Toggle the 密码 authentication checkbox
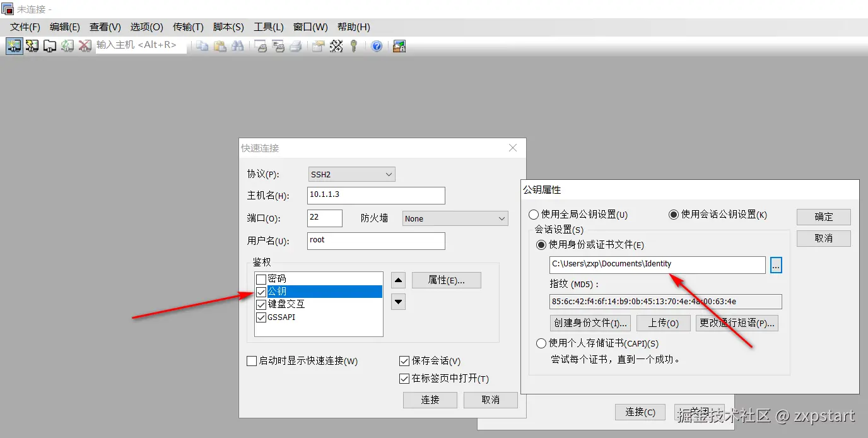Image resolution: width=868 pixels, height=438 pixels. pyautogui.click(x=261, y=279)
